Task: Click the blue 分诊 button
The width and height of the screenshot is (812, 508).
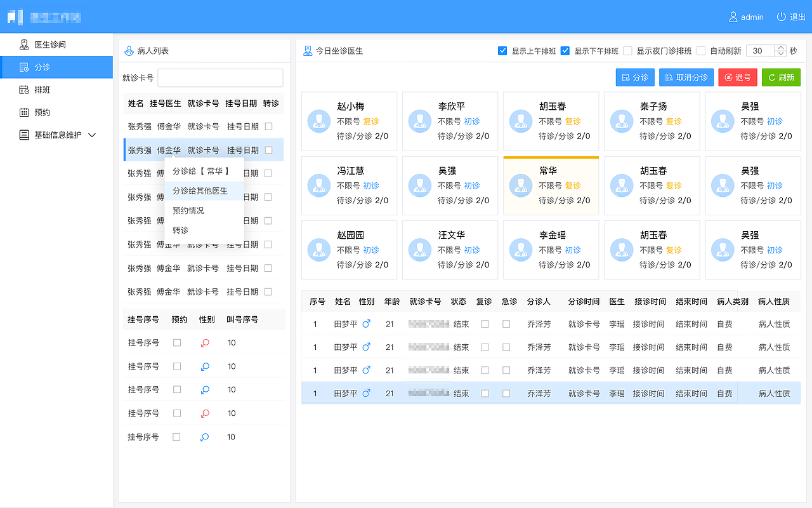Action: [635, 77]
